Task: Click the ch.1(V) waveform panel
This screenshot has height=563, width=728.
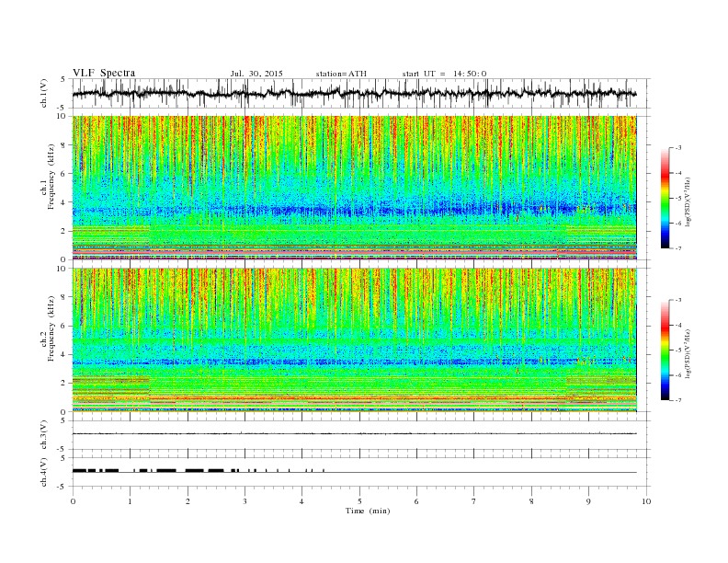Action: pos(361,93)
